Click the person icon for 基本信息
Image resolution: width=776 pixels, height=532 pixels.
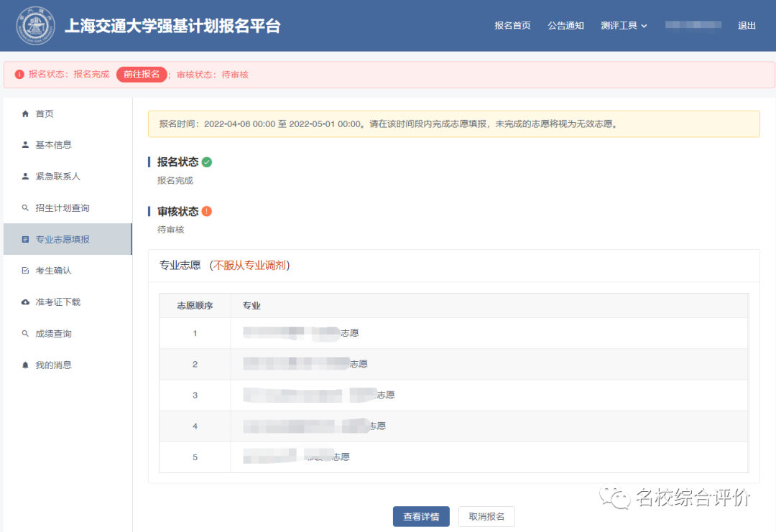tap(26, 144)
